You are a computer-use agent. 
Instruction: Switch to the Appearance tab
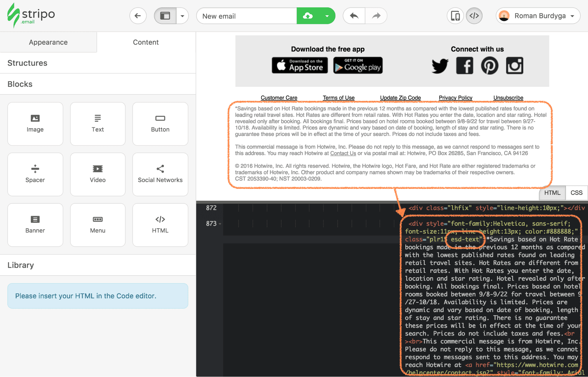tap(48, 42)
